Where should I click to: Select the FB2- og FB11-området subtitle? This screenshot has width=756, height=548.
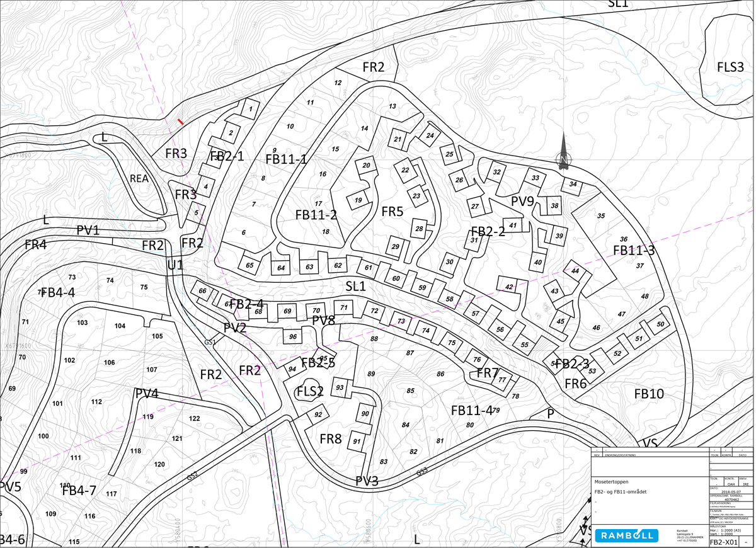pos(619,491)
